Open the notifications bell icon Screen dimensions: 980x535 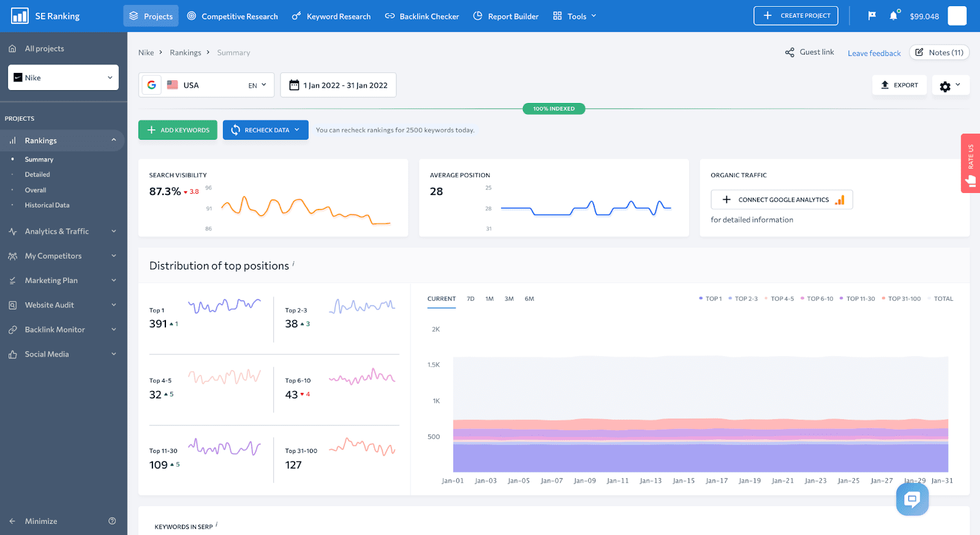(894, 16)
